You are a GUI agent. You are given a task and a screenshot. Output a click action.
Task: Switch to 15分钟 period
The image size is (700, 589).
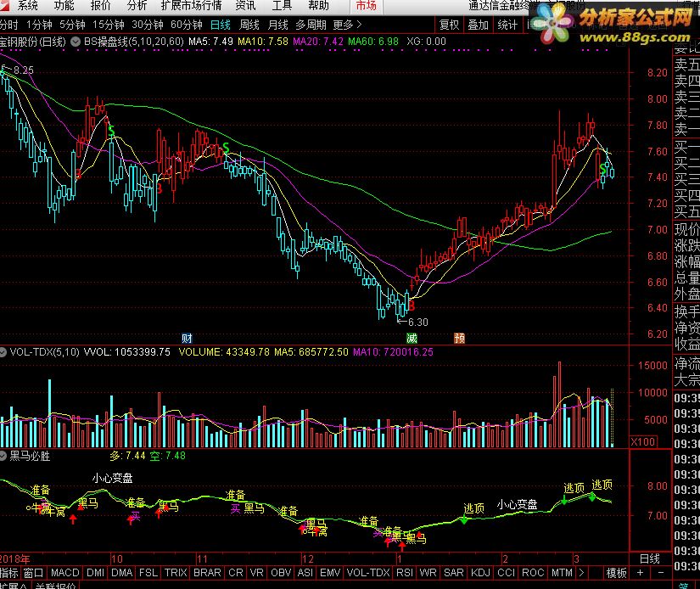(x=109, y=25)
